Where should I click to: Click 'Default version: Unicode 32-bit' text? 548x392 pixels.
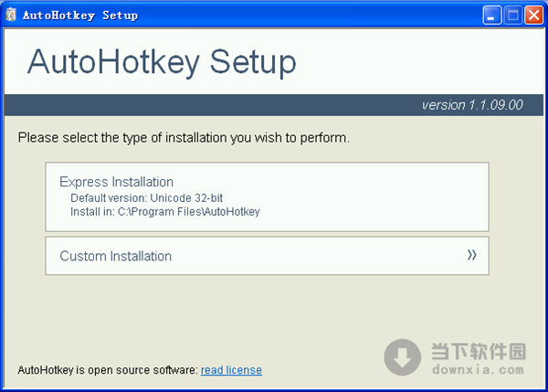pos(146,198)
